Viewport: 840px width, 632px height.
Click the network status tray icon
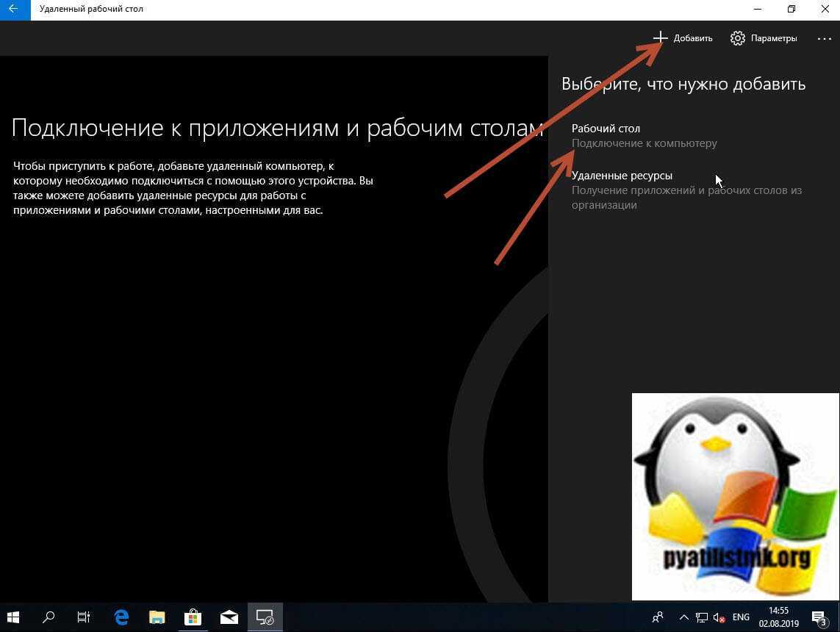(x=702, y=617)
